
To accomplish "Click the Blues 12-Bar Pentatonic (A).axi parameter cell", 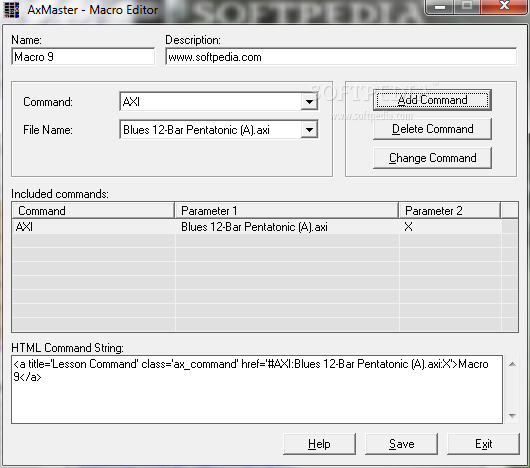I will pyautogui.click(x=287, y=227).
